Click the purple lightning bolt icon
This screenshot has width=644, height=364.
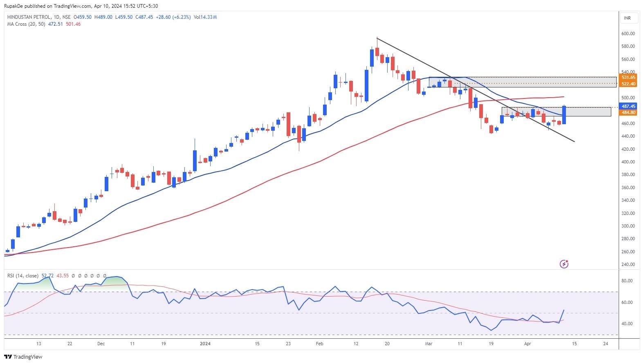coord(564,264)
